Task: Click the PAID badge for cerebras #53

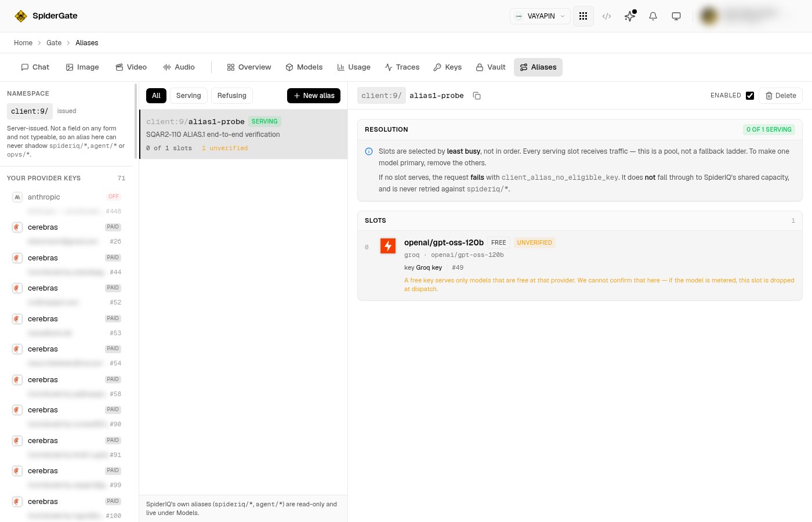Action: (113, 318)
